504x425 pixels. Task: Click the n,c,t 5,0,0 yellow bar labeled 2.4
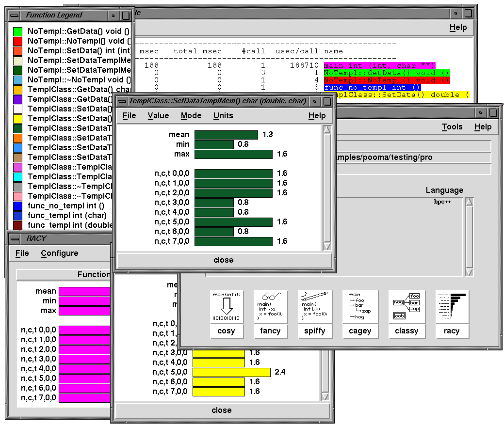pos(232,372)
